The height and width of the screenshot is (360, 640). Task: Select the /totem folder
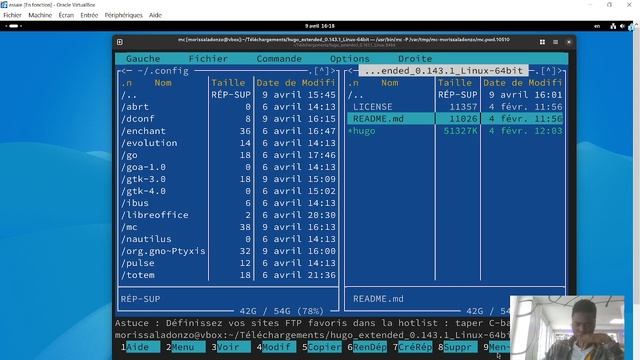(x=228, y=275)
